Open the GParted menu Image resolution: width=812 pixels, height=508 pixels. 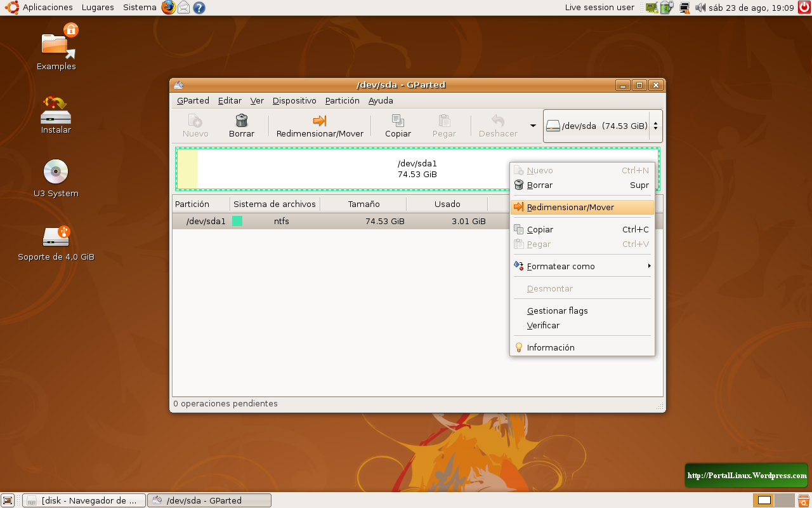(193, 100)
